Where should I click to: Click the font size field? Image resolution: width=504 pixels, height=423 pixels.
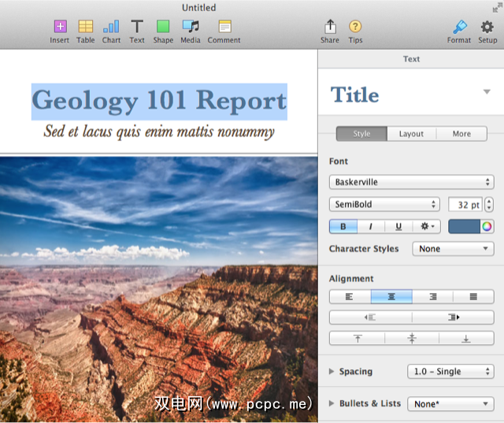pos(463,205)
